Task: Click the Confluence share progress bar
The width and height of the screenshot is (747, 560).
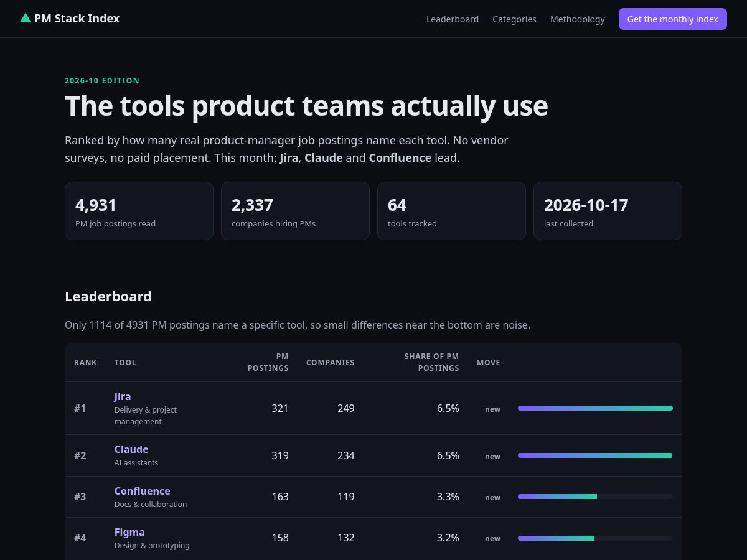Action: click(x=595, y=497)
